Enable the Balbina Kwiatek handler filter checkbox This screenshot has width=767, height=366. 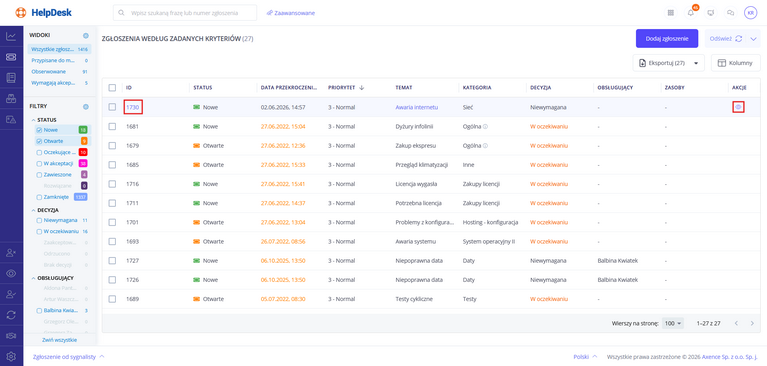[40, 310]
